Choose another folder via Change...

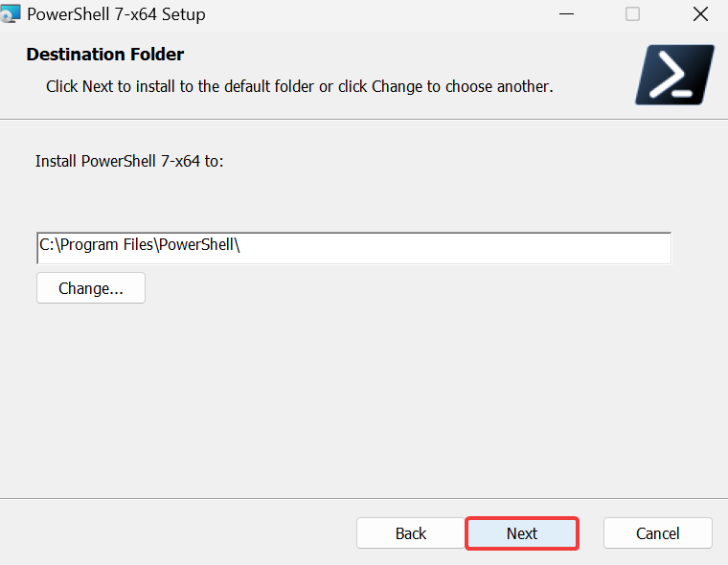click(91, 288)
